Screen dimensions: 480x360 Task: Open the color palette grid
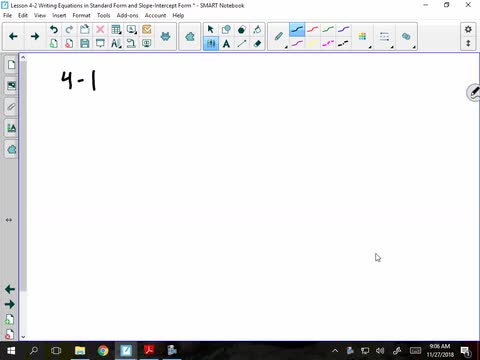click(362, 36)
